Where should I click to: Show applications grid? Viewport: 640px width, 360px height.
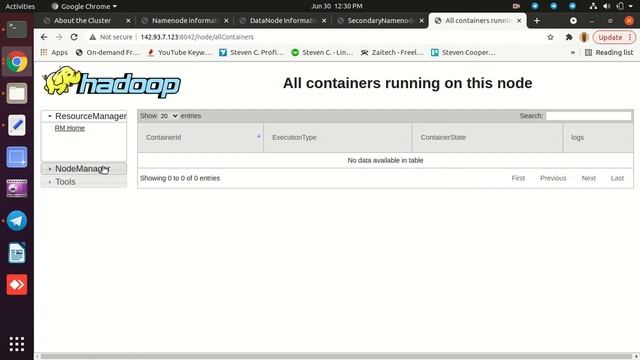click(x=17, y=344)
